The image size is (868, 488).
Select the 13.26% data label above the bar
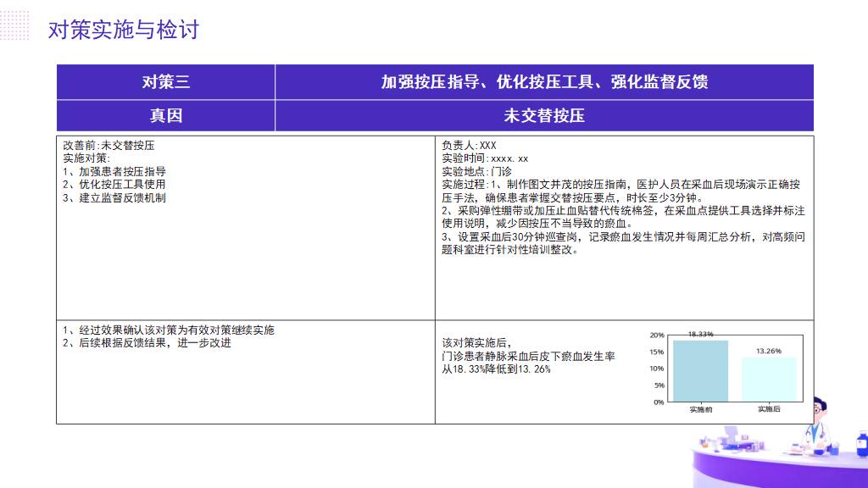(x=769, y=351)
